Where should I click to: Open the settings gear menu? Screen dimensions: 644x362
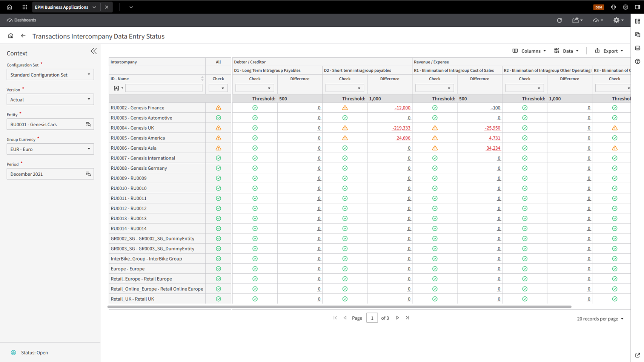[x=618, y=20]
